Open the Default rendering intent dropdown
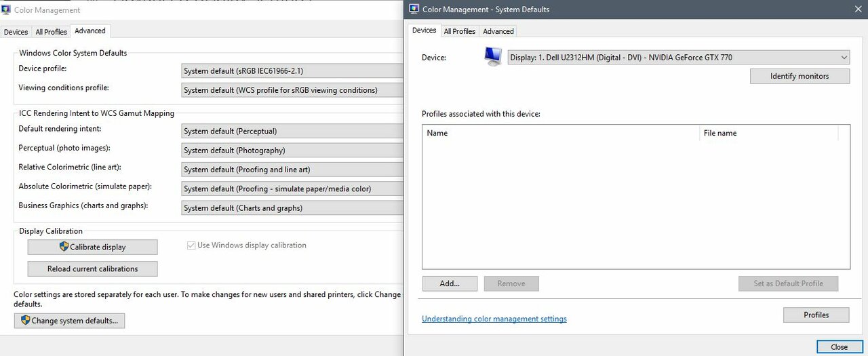Screen dimensions: 868x356 click(x=292, y=131)
